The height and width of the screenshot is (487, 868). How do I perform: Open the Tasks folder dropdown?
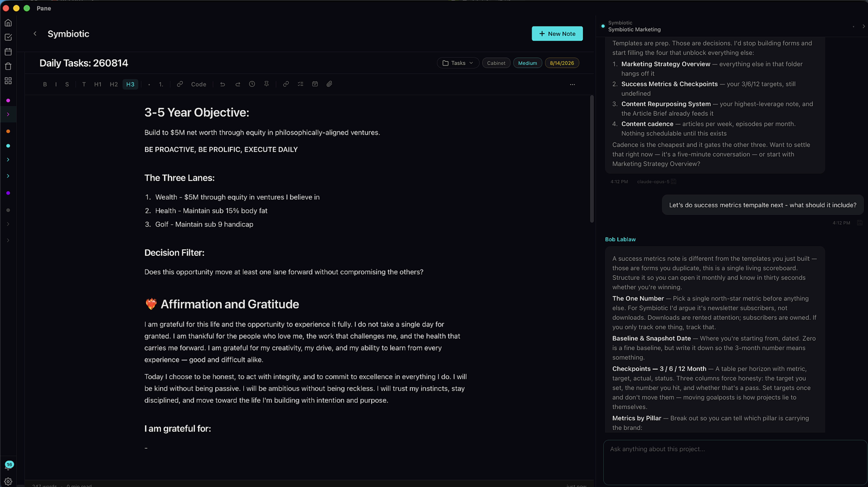pos(458,63)
